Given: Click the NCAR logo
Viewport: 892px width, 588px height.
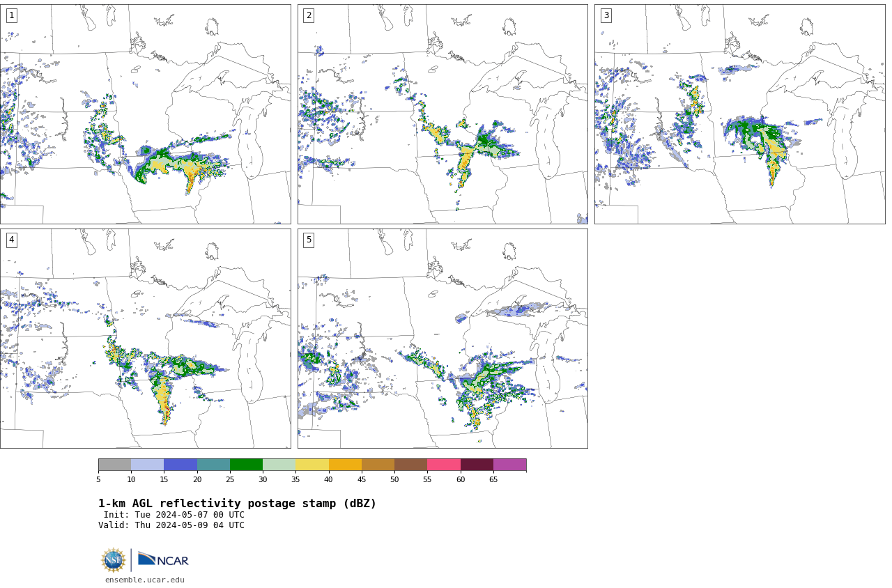Looking at the screenshot, I should [163, 560].
